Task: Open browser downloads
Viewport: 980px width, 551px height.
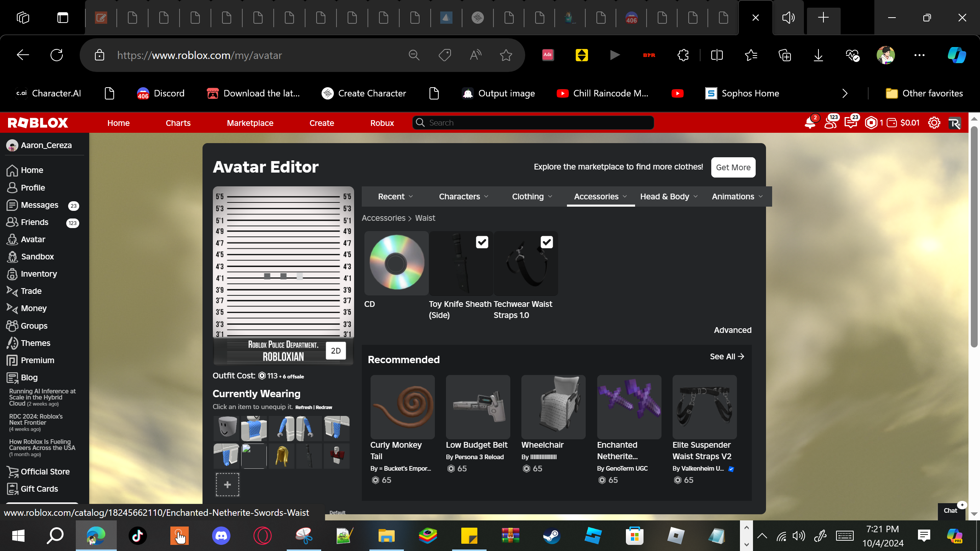Action: pos(818,55)
